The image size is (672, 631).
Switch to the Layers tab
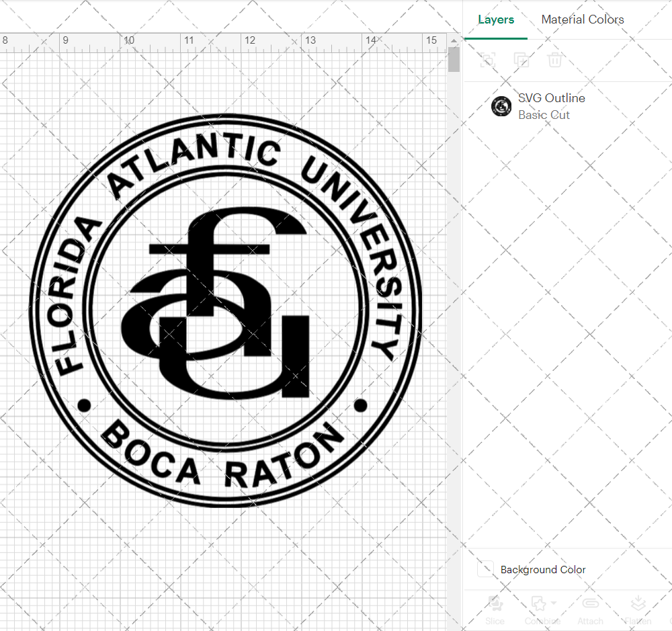click(496, 19)
